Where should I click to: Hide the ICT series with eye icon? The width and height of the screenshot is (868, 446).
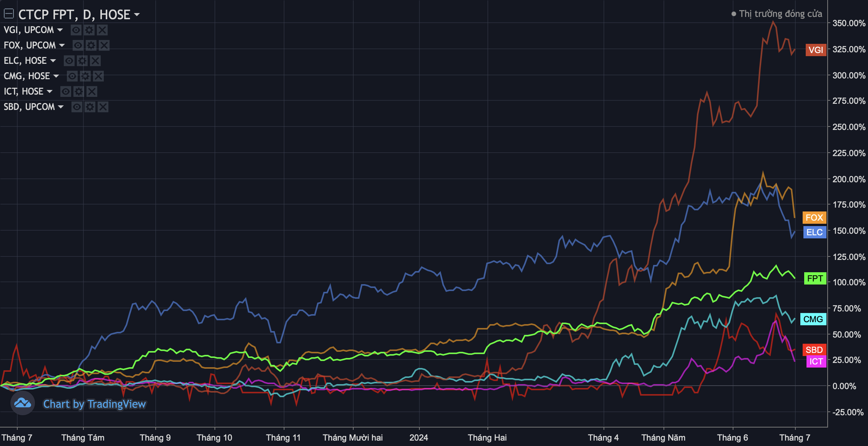66,92
